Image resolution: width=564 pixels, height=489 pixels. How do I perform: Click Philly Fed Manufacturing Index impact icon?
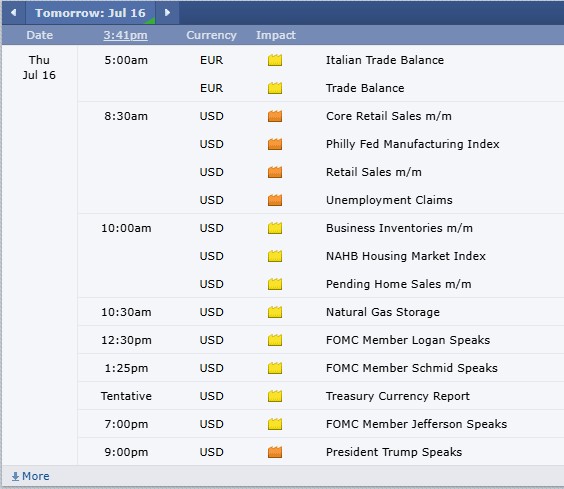(x=275, y=144)
